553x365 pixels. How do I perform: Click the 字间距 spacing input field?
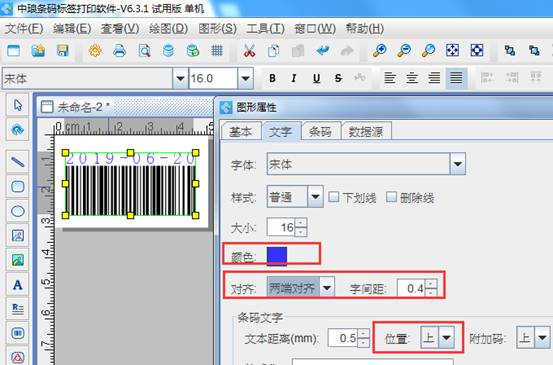[412, 288]
